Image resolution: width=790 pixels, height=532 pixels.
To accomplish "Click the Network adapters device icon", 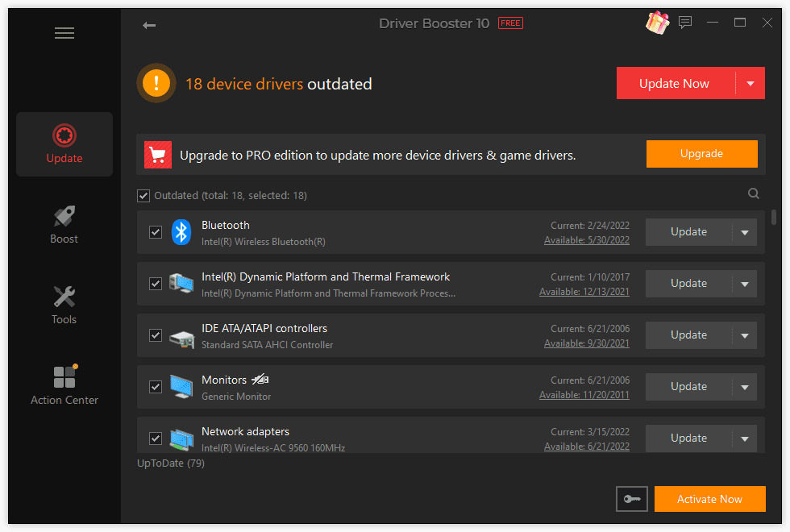I will click(x=181, y=439).
